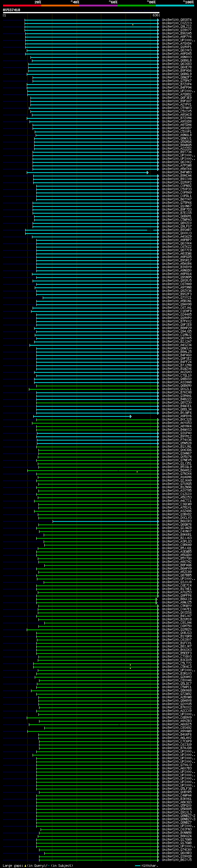Select the UniRef100_A3Z486 label
Viewport: 197px width, 868px height.
click(177, 511)
